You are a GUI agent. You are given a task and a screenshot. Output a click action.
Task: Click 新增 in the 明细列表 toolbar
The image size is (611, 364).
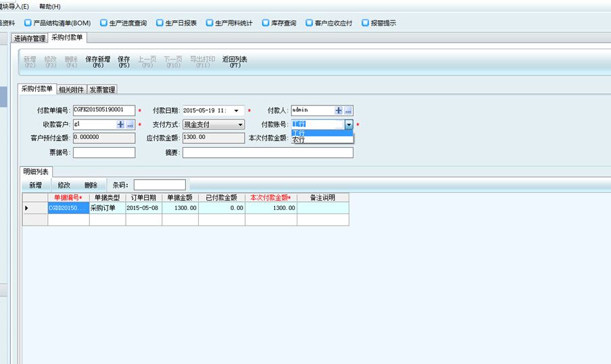[x=35, y=185]
